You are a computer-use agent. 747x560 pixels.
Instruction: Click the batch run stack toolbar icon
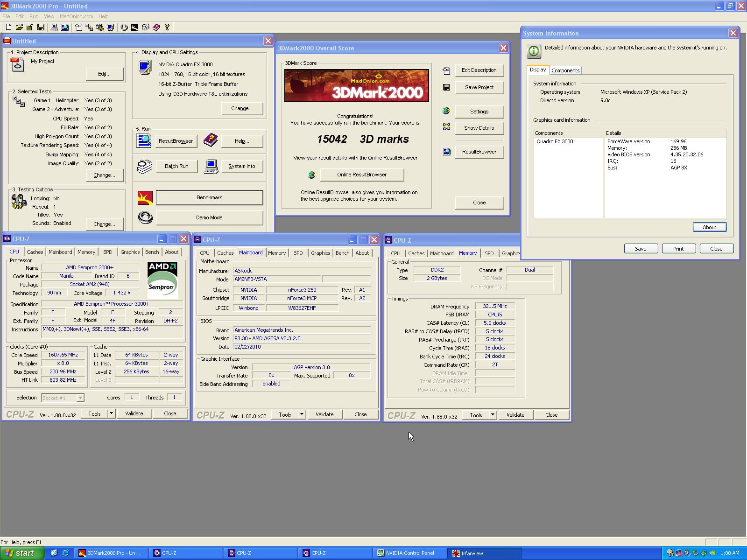click(145, 27)
